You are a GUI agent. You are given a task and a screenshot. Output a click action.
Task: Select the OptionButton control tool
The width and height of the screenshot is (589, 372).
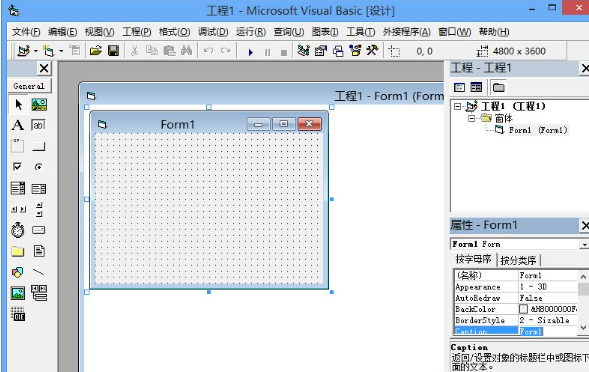[x=38, y=166]
